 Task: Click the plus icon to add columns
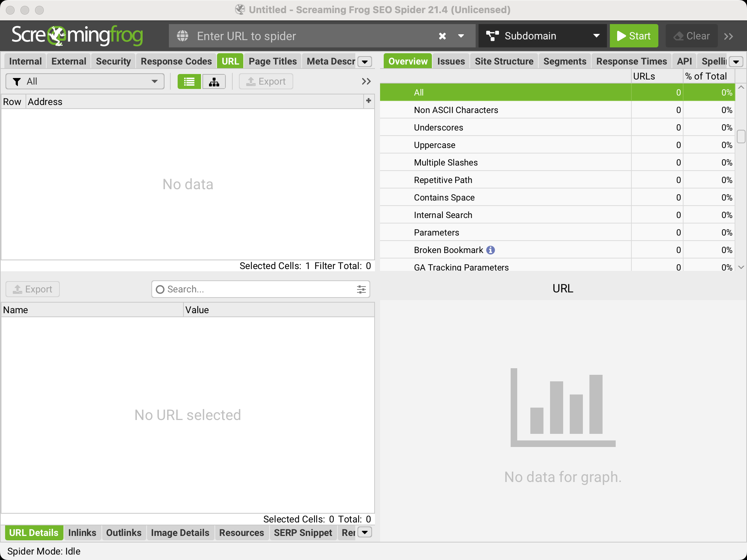[x=368, y=101]
